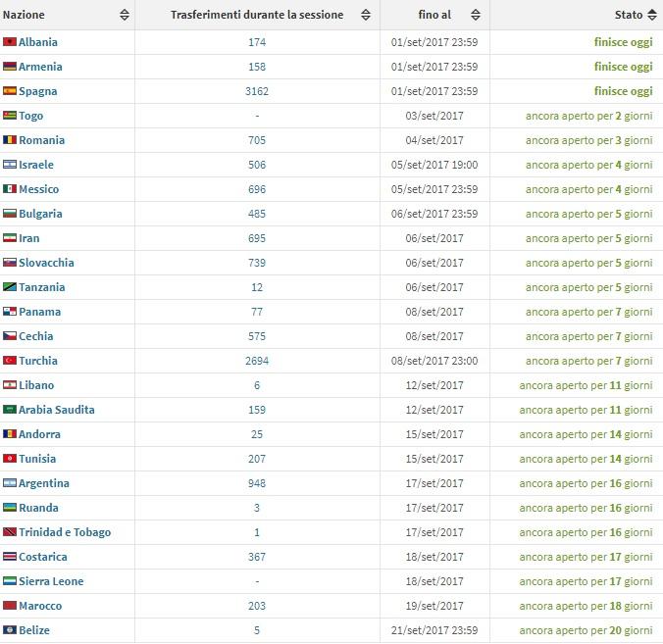Click Turchia's 2694 transfers number
Image resolution: width=663 pixels, height=644 pixels.
click(257, 361)
